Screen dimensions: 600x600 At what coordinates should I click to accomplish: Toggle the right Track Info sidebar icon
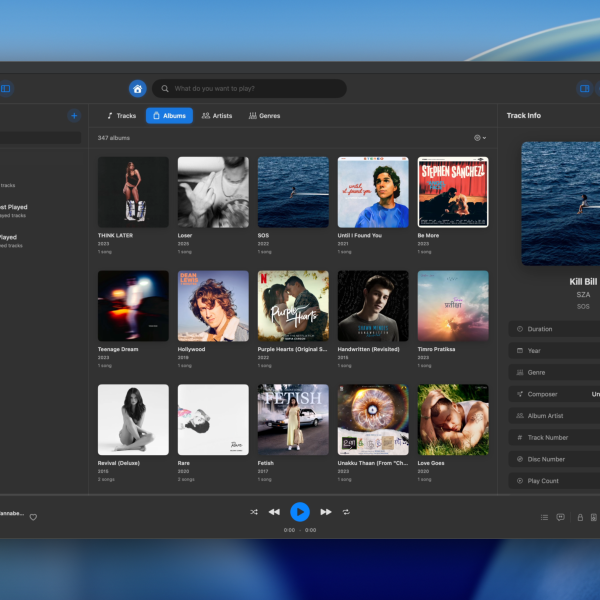(584, 89)
